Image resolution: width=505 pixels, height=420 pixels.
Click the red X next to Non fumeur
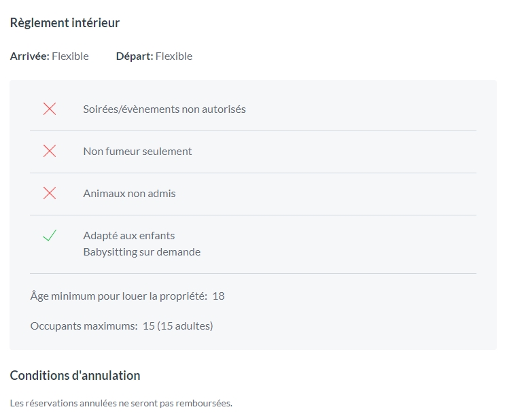tap(50, 151)
